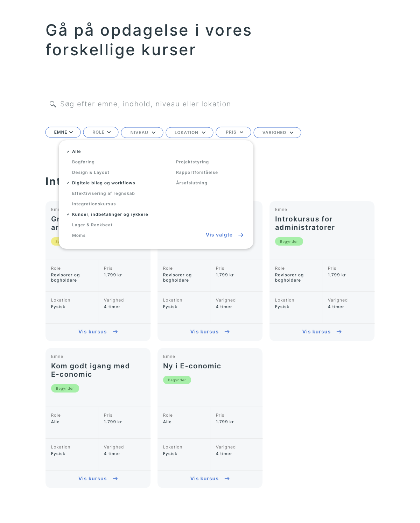Click Kom godt igang med E-conomic title
This screenshot has height=523, width=420.
(x=90, y=370)
